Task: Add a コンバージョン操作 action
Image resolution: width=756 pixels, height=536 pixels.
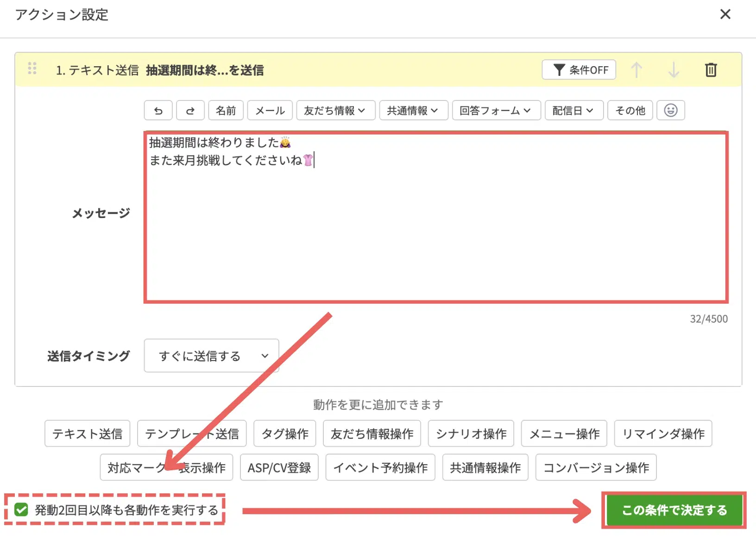Action: point(596,467)
